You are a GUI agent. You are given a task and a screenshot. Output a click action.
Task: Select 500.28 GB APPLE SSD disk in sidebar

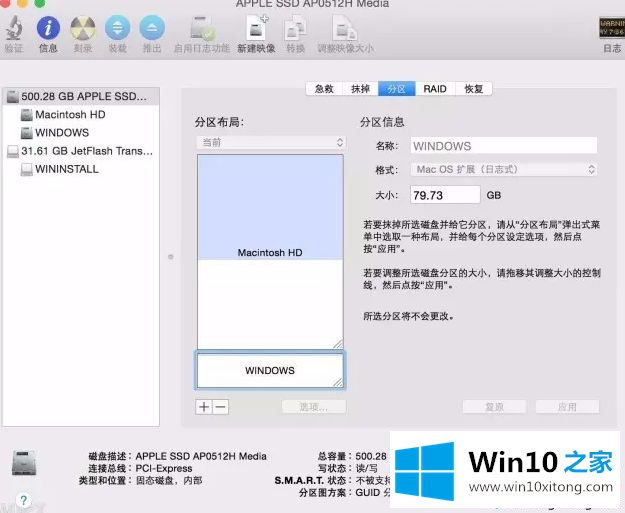click(81, 96)
